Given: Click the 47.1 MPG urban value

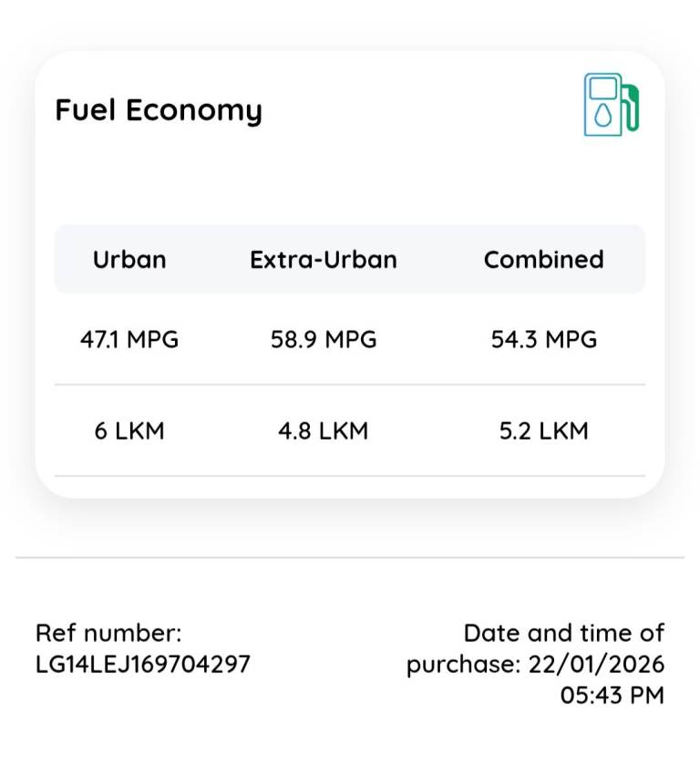Looking at the screenshot, I should click(129, 340).
